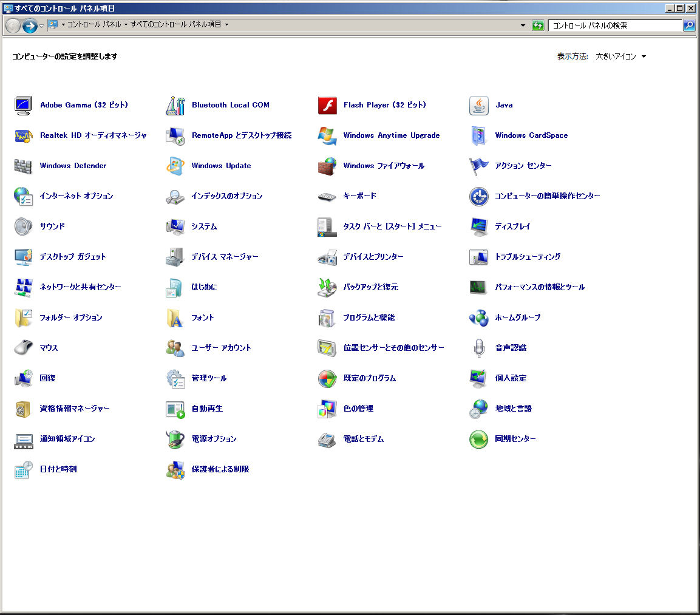The width and height of the screenshot is (700, 615).
Task: Click the コントロール パネル breadcrumb segment
Action: [94, 24]
